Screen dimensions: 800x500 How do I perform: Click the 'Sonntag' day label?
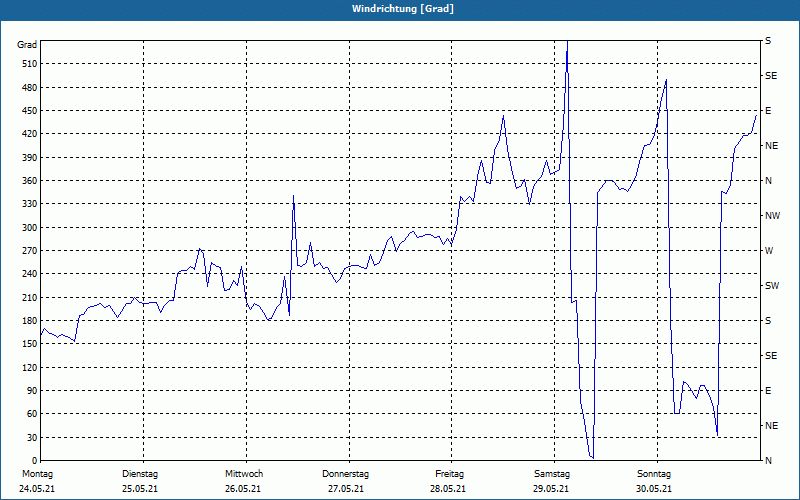[654, 474]
